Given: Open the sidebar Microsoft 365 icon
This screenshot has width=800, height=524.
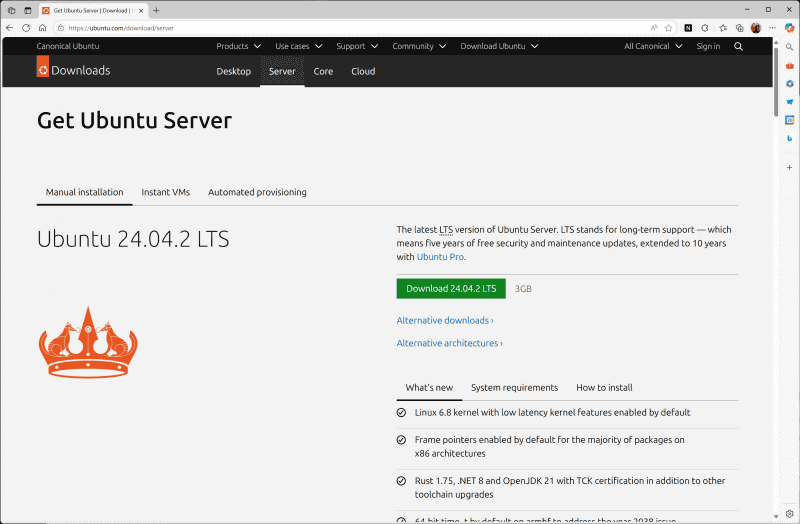Looking at the screenshot, I should pos(789,84).
